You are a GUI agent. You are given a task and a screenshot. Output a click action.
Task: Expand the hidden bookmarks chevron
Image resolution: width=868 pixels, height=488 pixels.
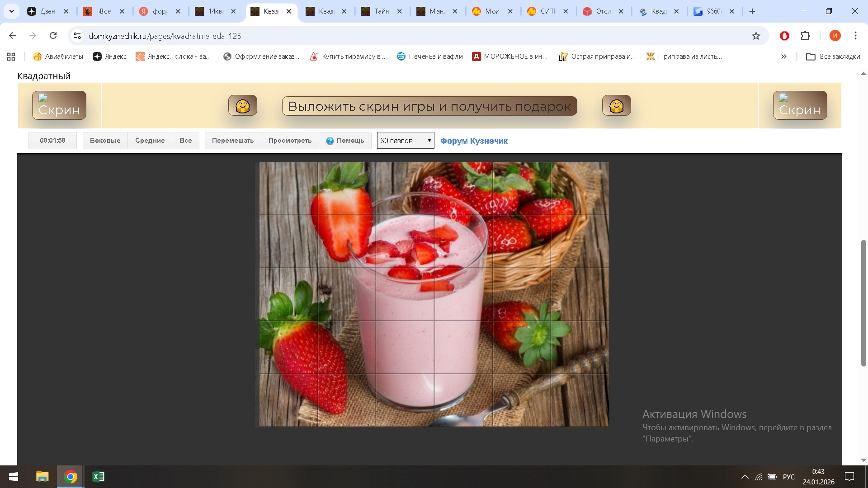coord(783,56)
